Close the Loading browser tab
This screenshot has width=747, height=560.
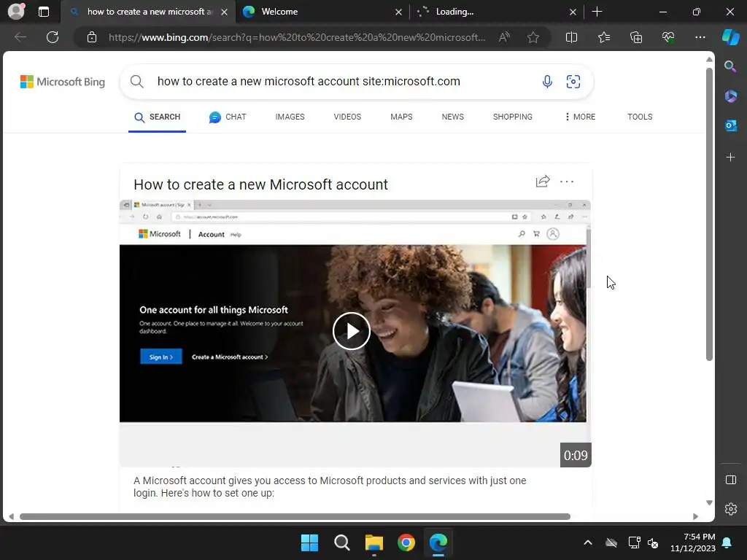pyautogui.click(x=573, y=12)
